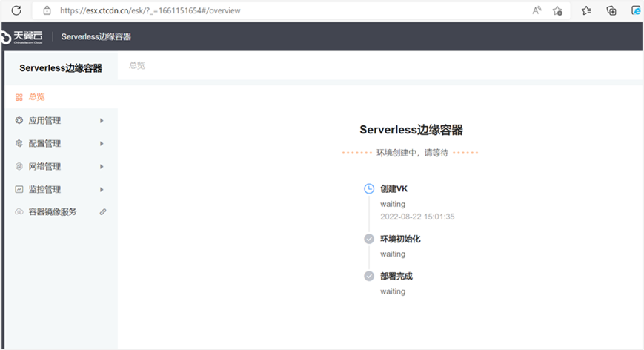The width and height of the screenshot is (644, 350).
Task: Reload the page with the refresh icon
Action: [x=16, y=10]
